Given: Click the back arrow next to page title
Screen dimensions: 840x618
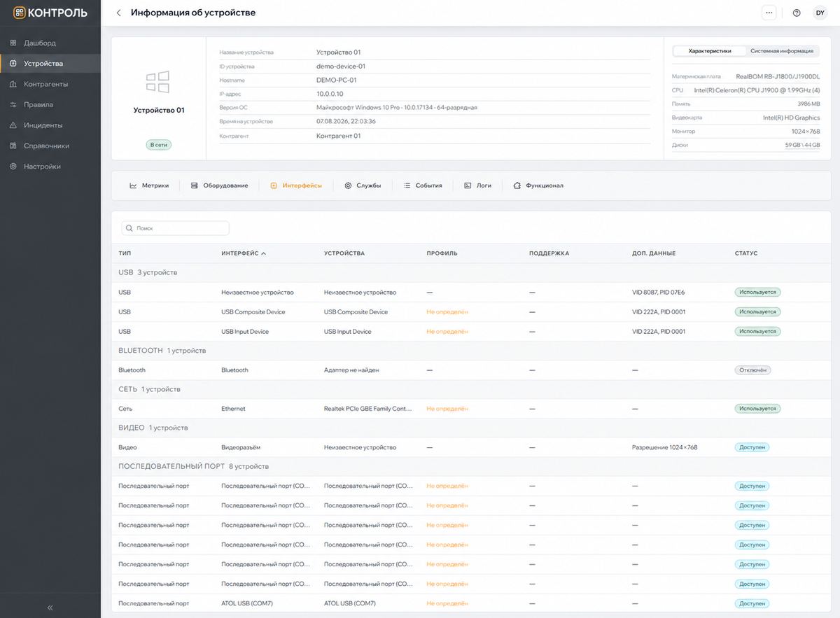Looking at the screenshot, I should (x=118, y=13).
